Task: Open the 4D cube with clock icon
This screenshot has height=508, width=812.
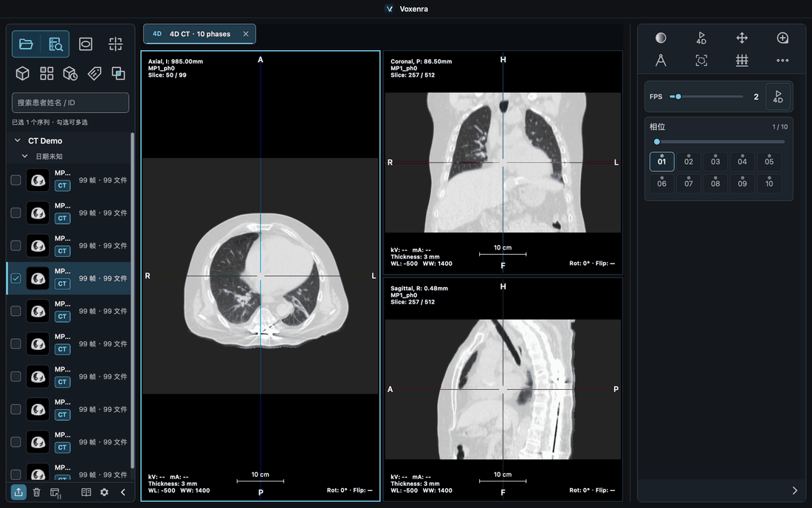Action: point(70,74)
